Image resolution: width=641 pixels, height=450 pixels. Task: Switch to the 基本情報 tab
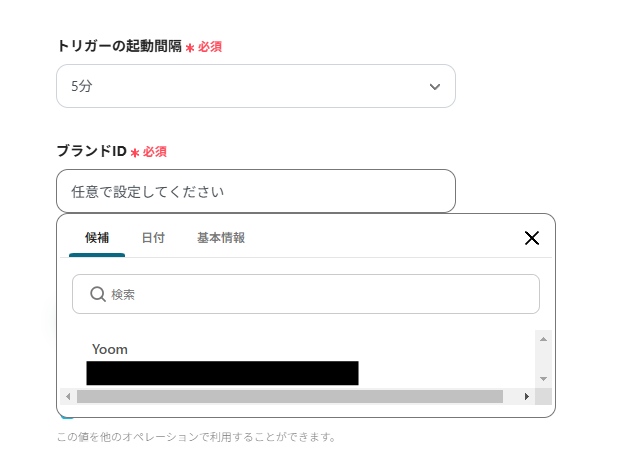[221, 238]
